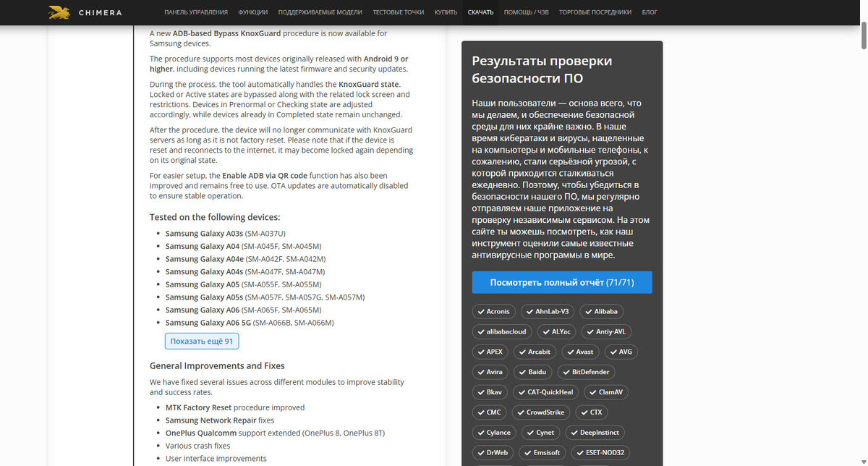Select the Arcabit badge
This screenshot has width=868, height=466.
(535, 352)
